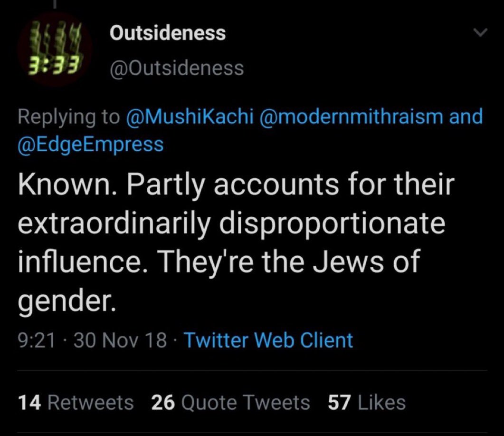Open the Outsideness profile avatar
The height and width of the screenshot is (436, 504).
click(55, 49)
